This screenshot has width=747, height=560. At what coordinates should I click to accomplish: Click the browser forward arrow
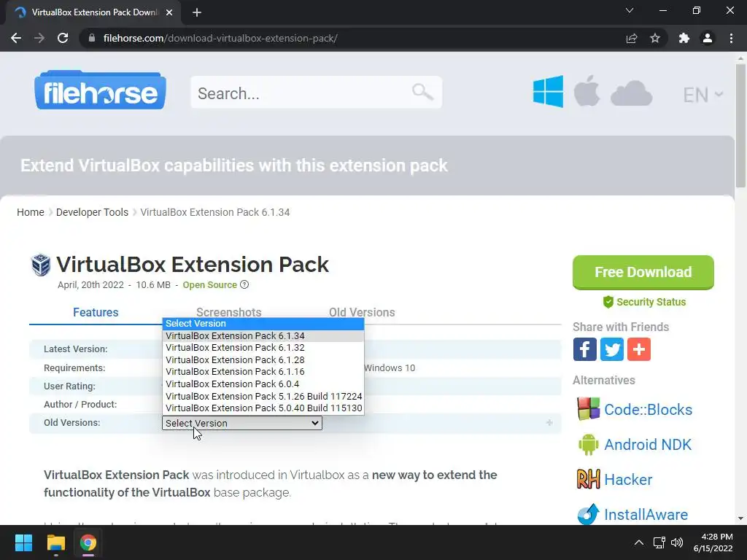(39, 38)
